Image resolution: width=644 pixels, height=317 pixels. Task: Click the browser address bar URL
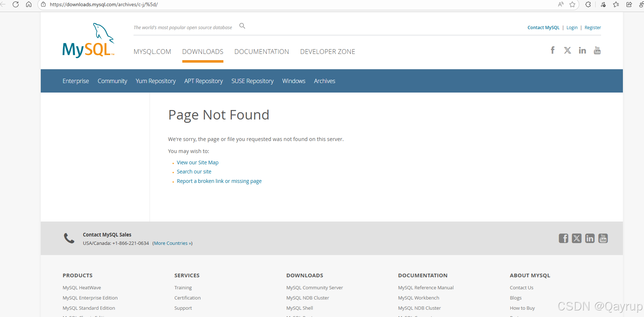(104, 5)
